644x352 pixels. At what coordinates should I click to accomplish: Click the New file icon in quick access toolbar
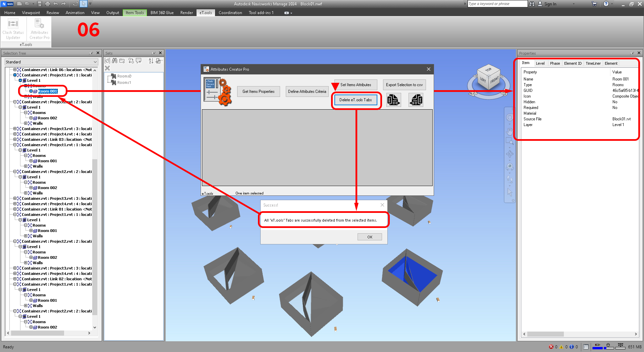19,4
